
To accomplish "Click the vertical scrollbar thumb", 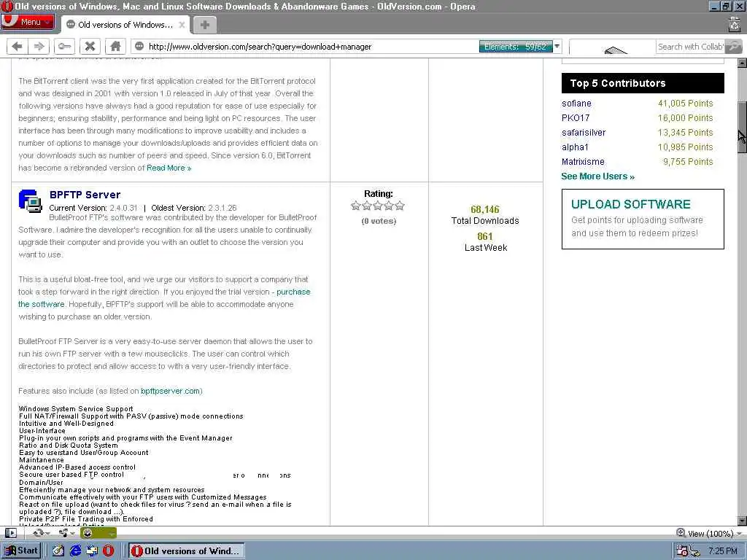I will pos(742,127).
